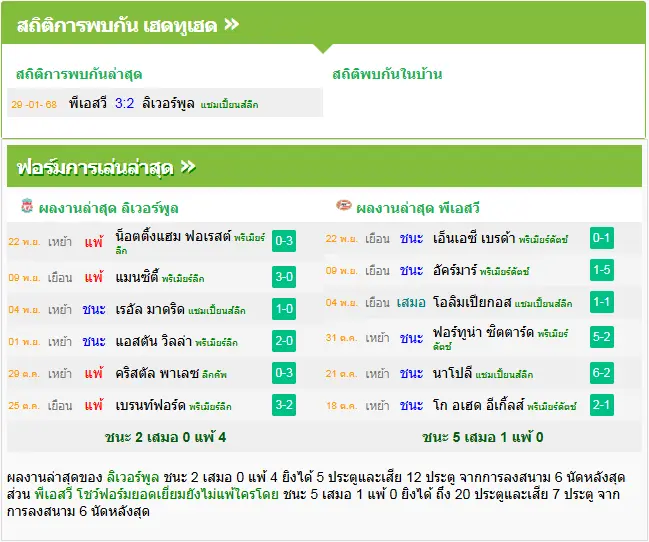Click the 1-5 score for อัคร์มาร์

coord(601,270)
